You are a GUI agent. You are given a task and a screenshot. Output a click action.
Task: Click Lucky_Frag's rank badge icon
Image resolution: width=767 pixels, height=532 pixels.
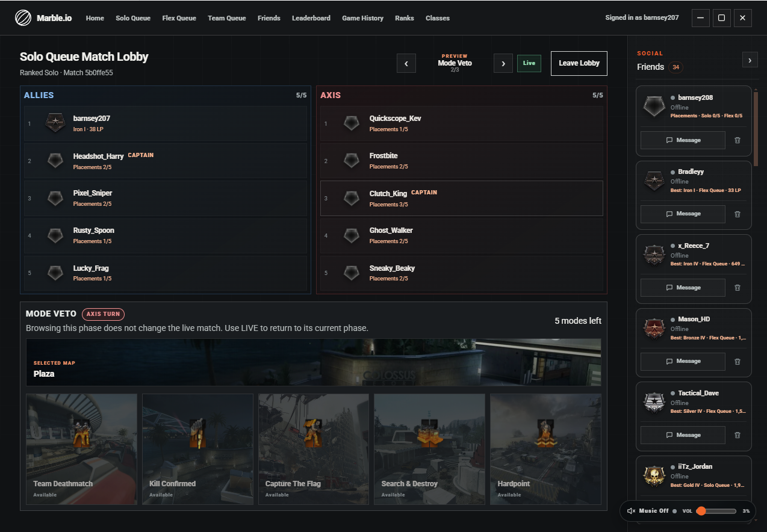coord(55,273)
